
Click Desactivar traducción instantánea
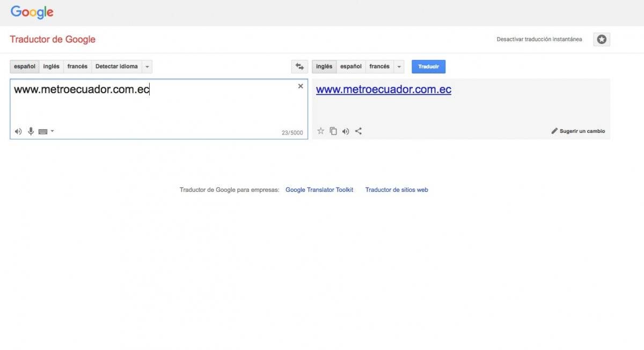[539, 40]
